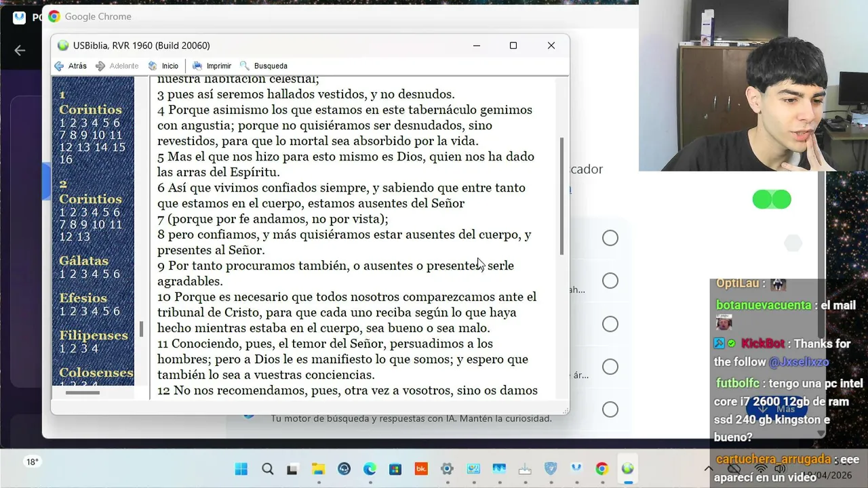Open the download-tray app icon in taskbar
The width and height of the screenshot is (868, 488).
[525, 468]
